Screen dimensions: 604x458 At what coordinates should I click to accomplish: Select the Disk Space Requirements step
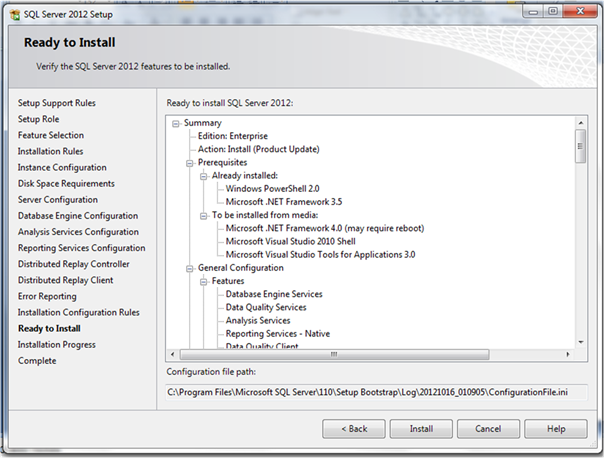pos(66,184)
